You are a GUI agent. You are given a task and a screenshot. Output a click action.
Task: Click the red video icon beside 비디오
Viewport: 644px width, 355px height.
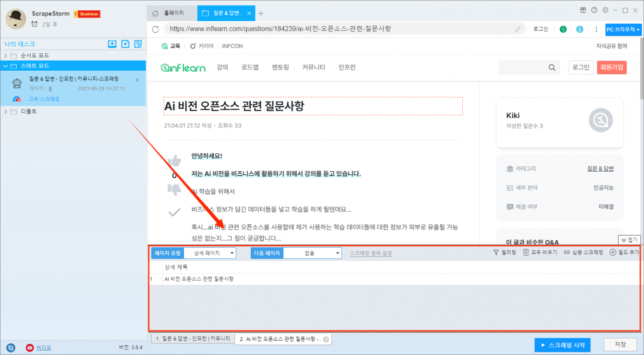point(30,348)
